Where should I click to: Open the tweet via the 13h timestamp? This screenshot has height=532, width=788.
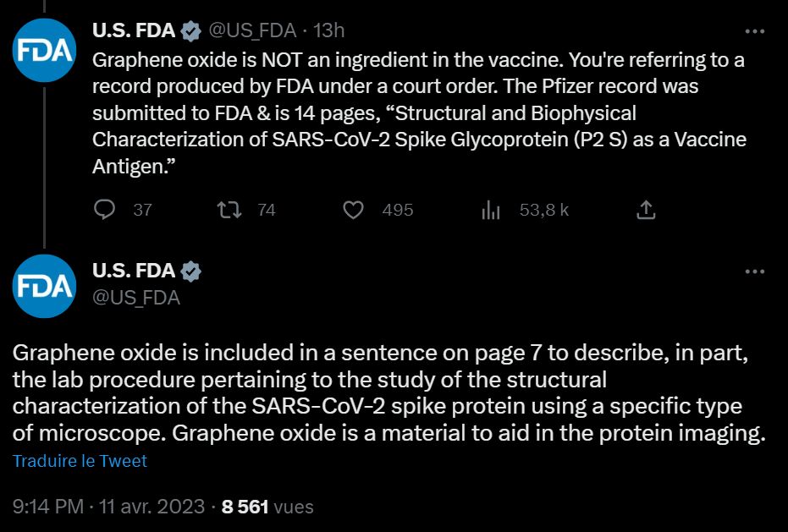tap(329, 31)
